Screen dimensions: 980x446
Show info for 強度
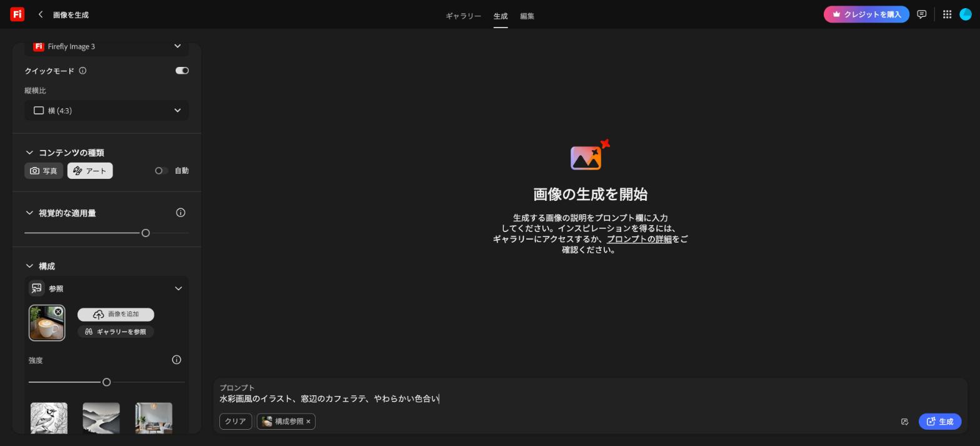click(176, 360)
